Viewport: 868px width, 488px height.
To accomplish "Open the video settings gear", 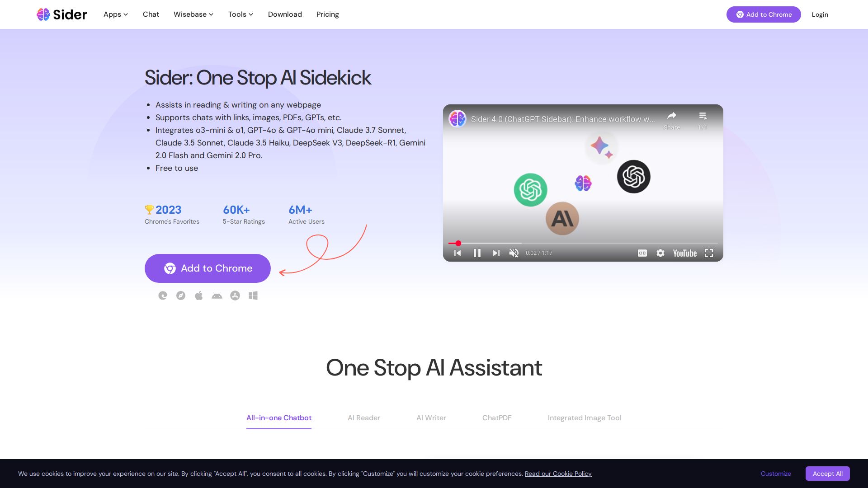I will tap(660, 253).
